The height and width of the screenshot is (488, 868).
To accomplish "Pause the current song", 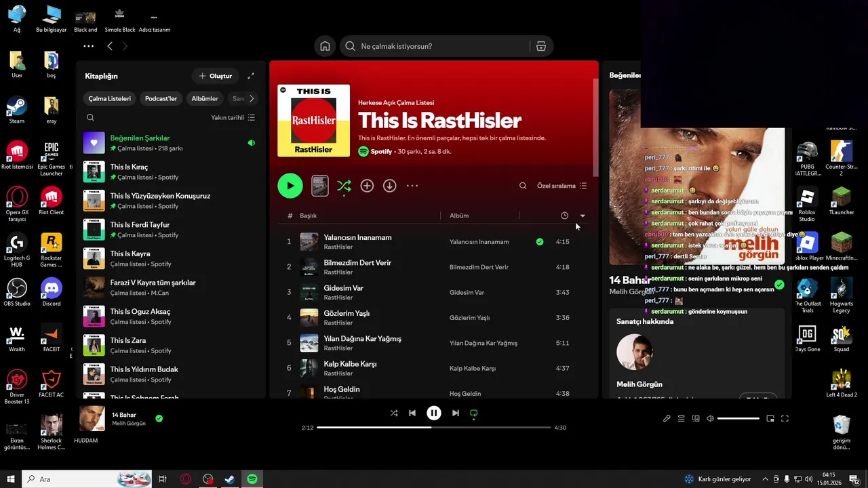I will coord(434,413).
